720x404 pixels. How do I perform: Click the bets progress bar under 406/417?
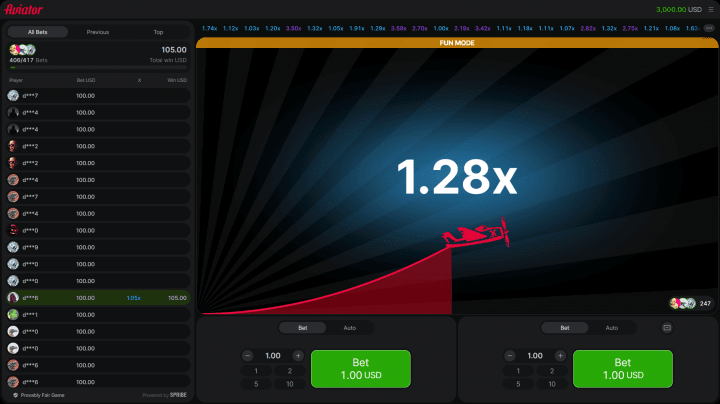pyautogui.click(x=98, y=67)
